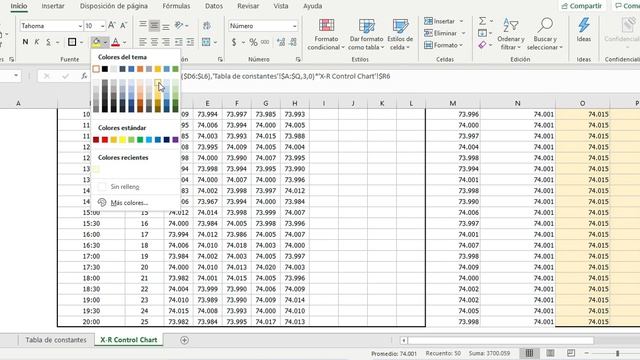Switch to Tabla de constantes sheet
Image resolution: width=640 pixels, height=360 pixels.
pos(56,340)
